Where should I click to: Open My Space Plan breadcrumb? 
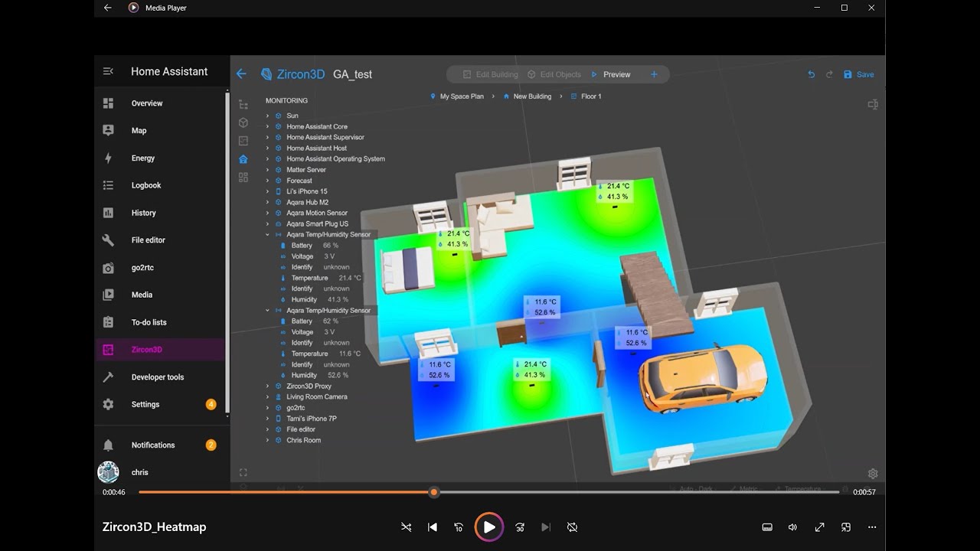[456, 96]
